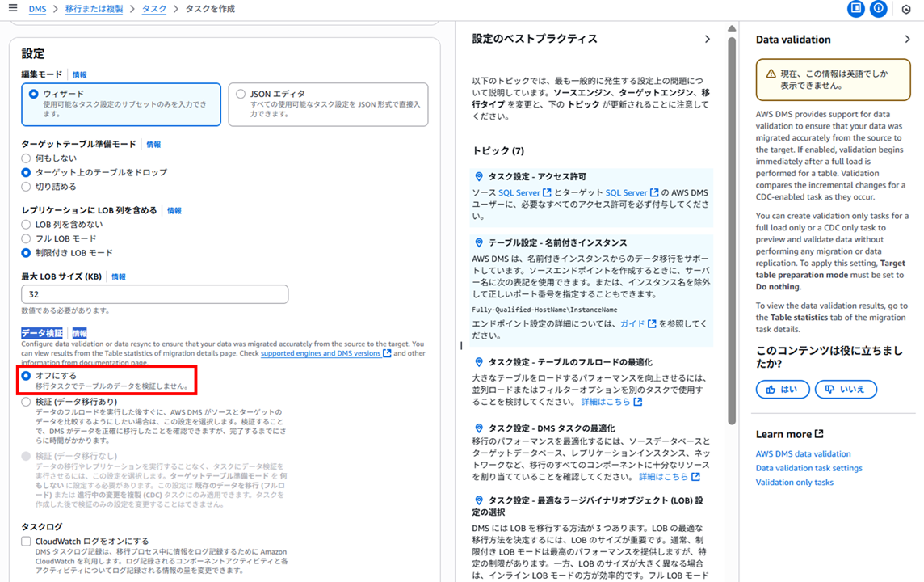This screenshot has height=582, width=924.
Task: Click best practices panel vertical scrollbar thumb
Action: coord(731,231)
